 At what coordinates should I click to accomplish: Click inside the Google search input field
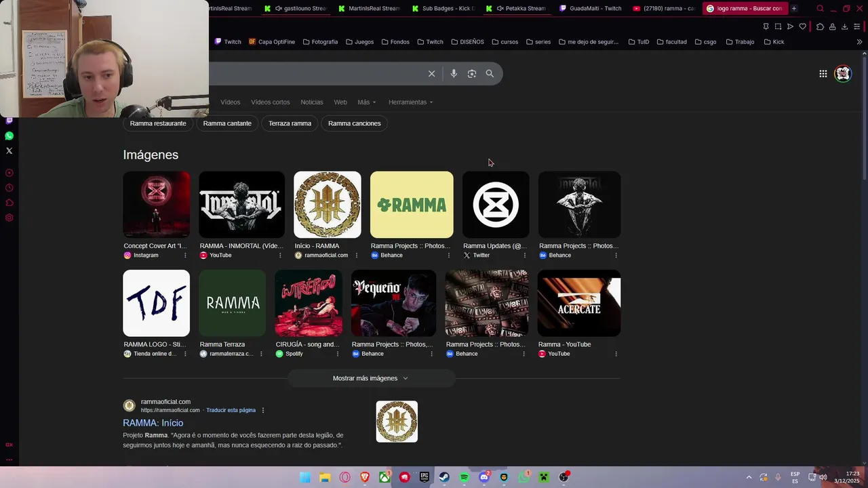[x=315, y=73]
